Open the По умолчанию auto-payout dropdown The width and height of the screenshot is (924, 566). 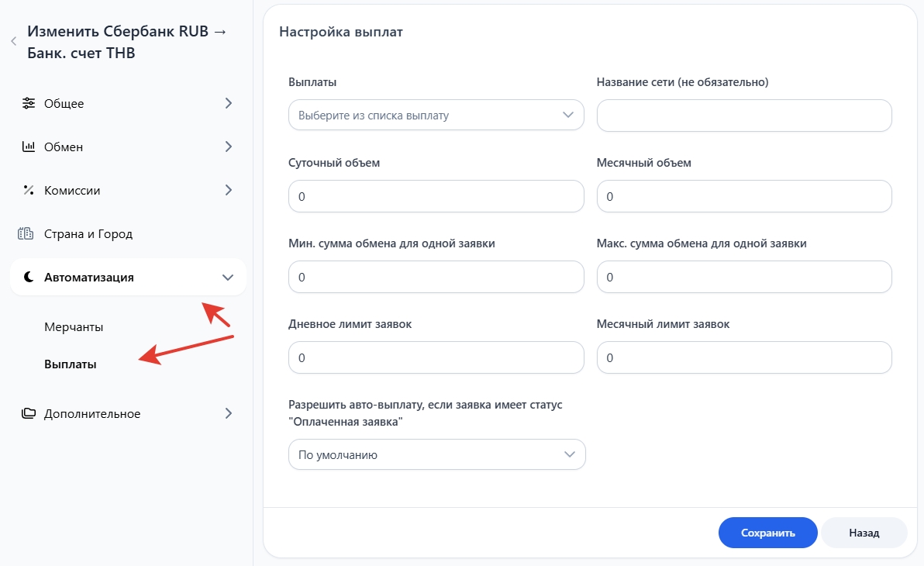436,454
